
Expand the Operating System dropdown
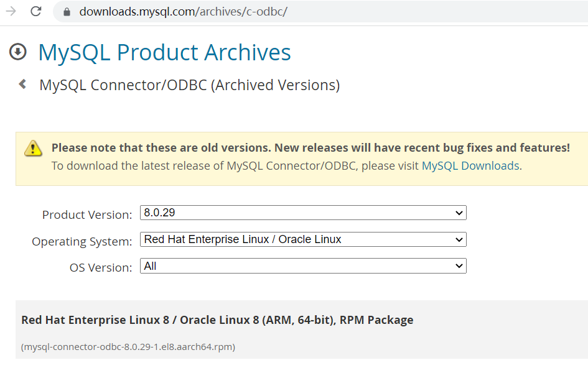point(303,239)
